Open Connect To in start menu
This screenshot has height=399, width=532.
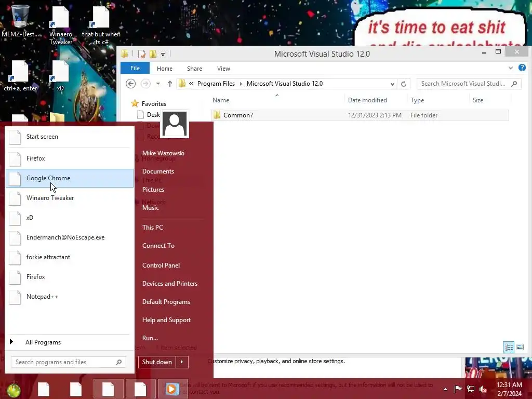[158, 246]
